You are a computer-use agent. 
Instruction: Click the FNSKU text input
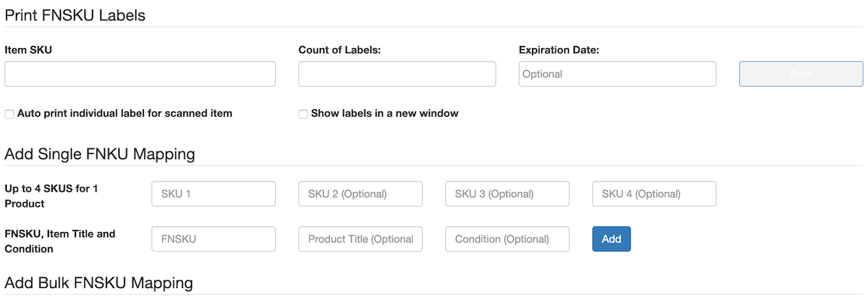[x=213, y=239]
